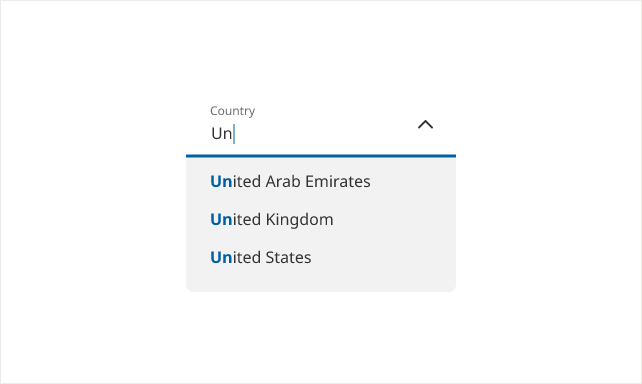
Task: Click the word States in third suggestion
Action: point(289,258)
